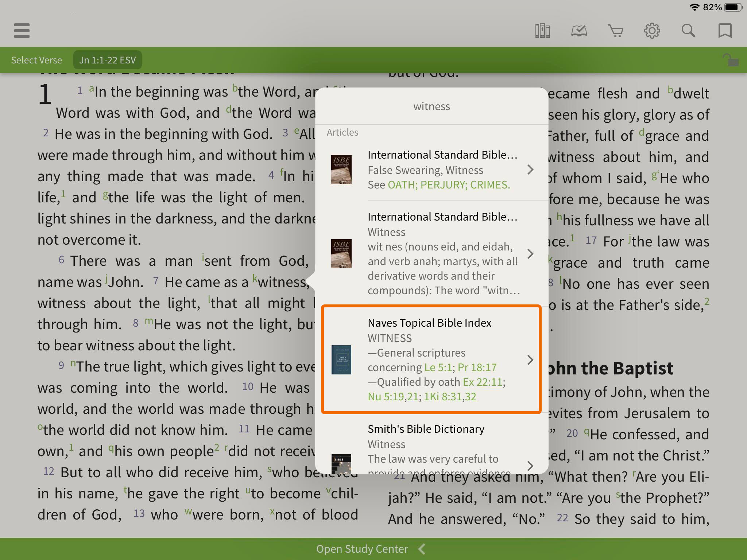The image size is (747, 560).
Task: Tap verse number 22
Action: click(x=562, y=518)
